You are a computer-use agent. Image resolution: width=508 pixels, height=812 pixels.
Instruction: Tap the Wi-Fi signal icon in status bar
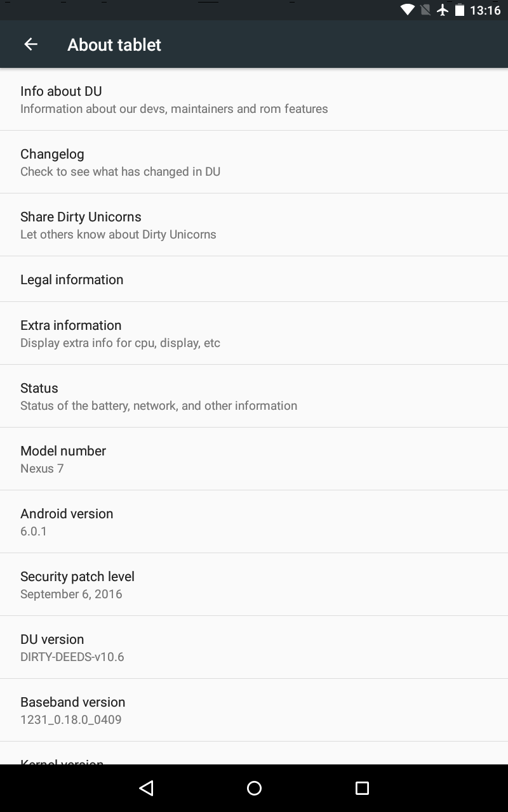pyautogui.click(x=407, y=10)
